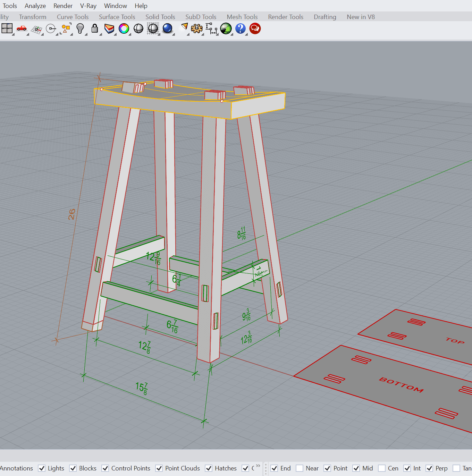Open the construction plane (CPlane) tool

point(36,29)
